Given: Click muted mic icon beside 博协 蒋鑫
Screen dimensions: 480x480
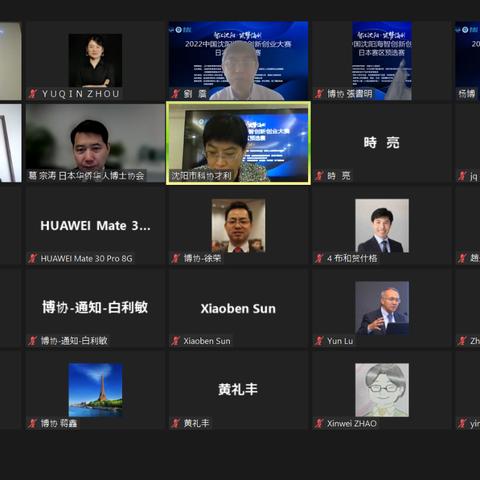Looking at the screenshot, I should (33, 423).
